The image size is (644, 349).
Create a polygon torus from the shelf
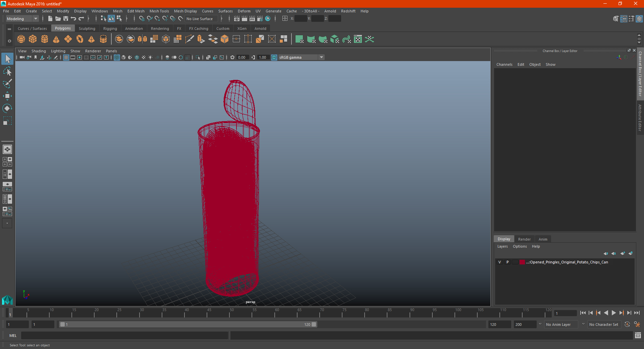coord(80,39)
